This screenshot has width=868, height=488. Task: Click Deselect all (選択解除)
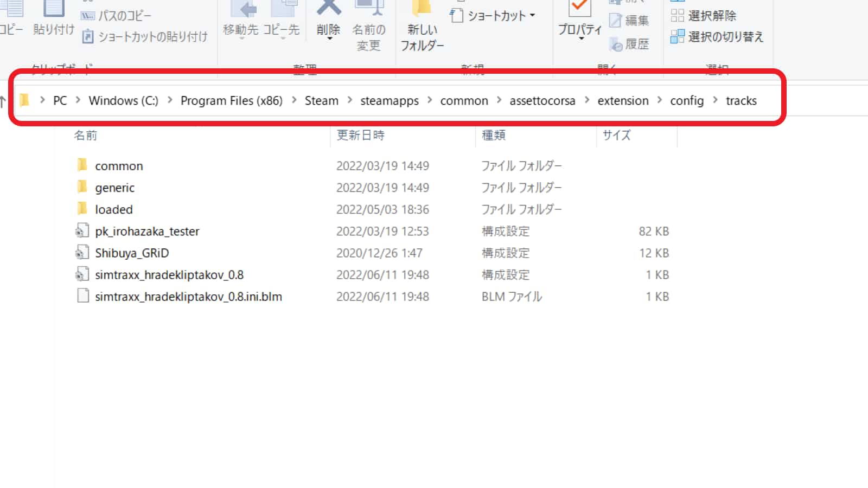pos(704,16)
